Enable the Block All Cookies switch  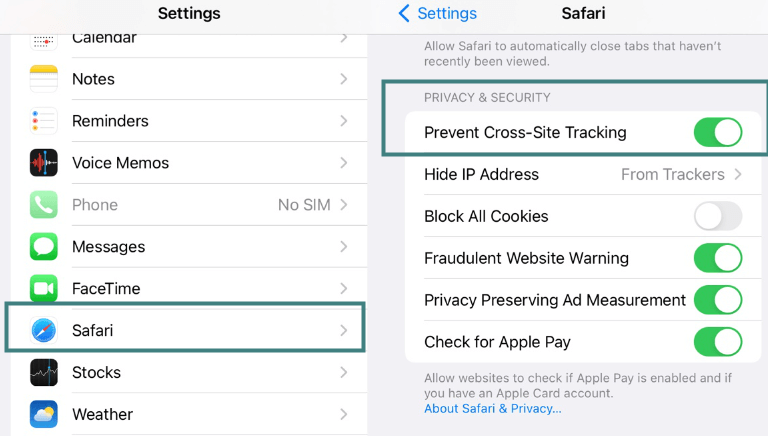717,216
